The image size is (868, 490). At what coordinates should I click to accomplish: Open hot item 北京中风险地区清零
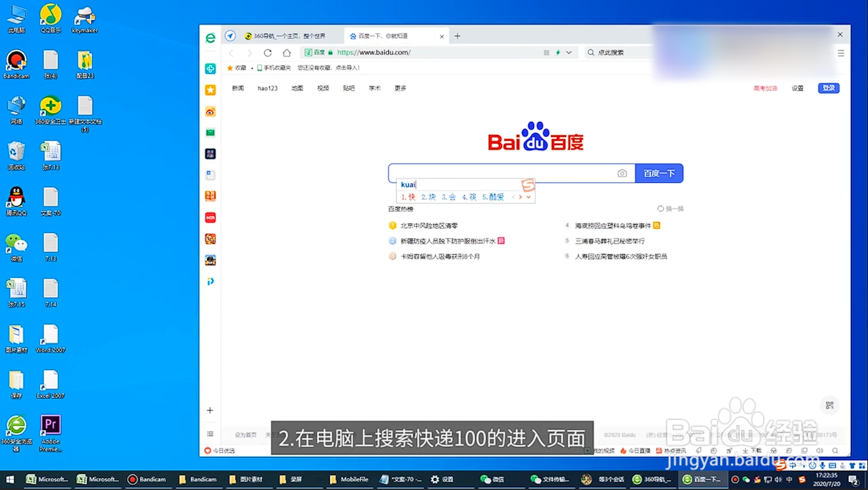429,226
